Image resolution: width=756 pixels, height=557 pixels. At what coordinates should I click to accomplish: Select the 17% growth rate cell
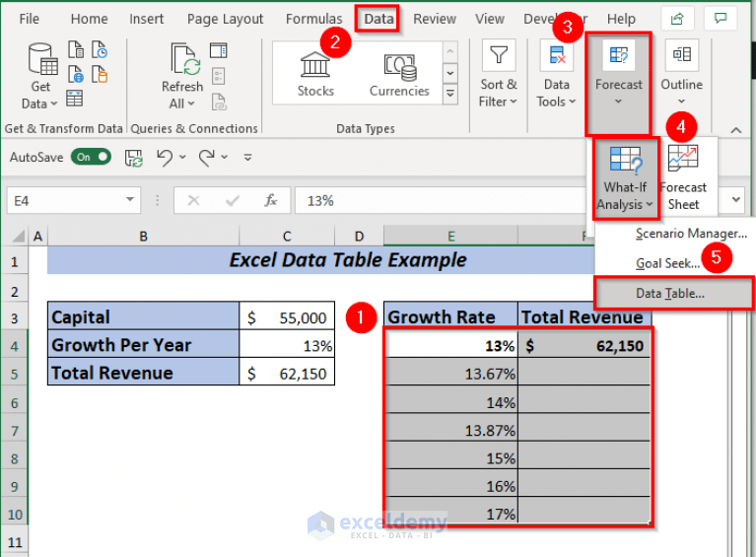(451, 513)
